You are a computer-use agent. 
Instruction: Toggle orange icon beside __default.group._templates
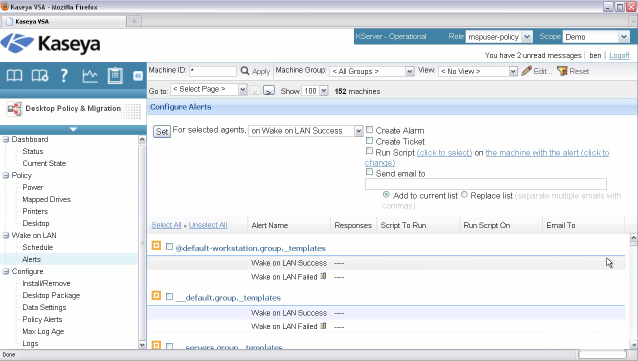[156, 295]
